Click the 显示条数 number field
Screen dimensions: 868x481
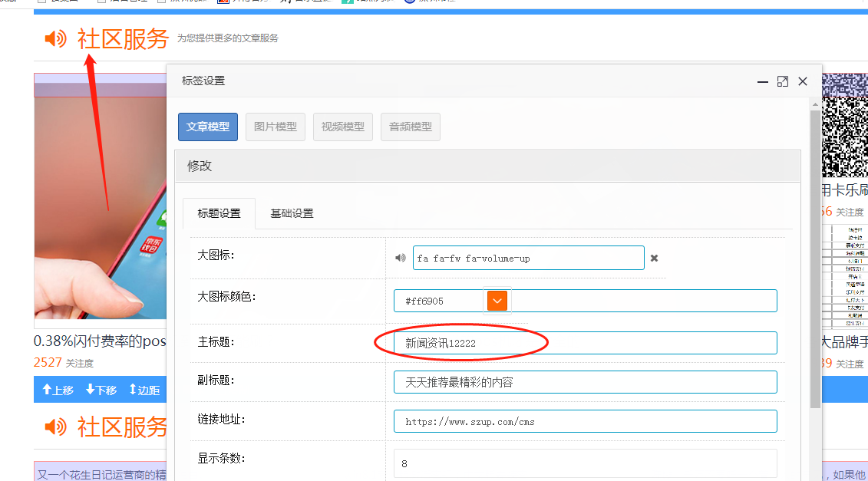coord(585,463)
